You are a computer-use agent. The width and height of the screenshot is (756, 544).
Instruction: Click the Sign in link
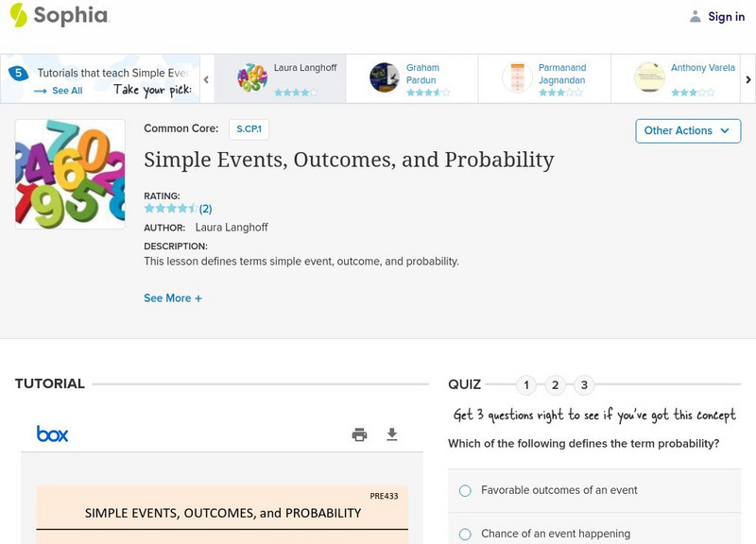click(726, 17)
